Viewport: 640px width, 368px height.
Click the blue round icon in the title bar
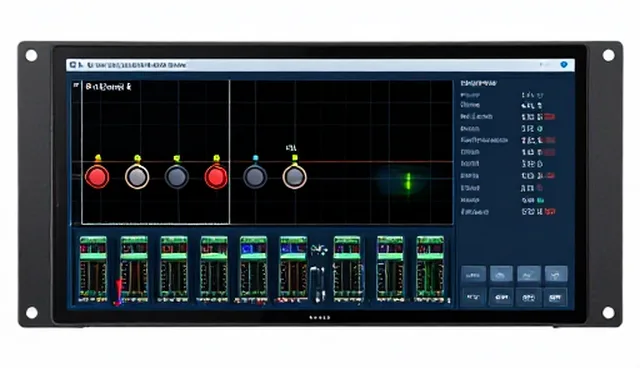tap(564, 64)
